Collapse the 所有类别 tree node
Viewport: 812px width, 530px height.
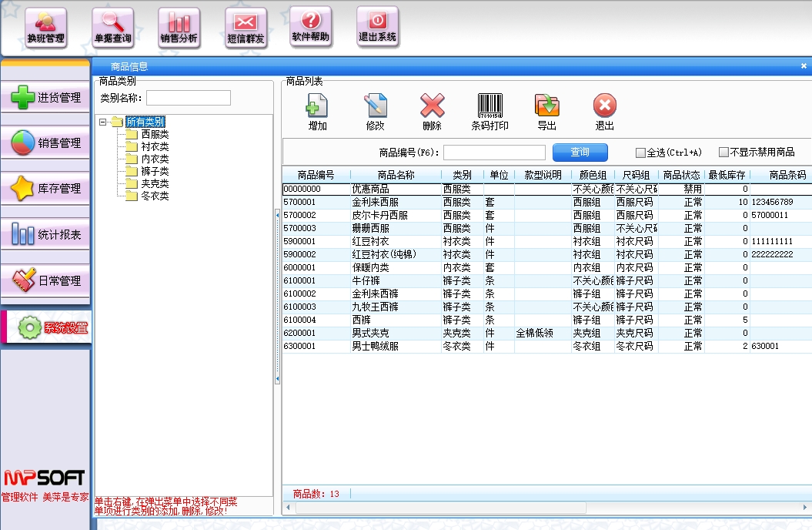click(103, 122)
